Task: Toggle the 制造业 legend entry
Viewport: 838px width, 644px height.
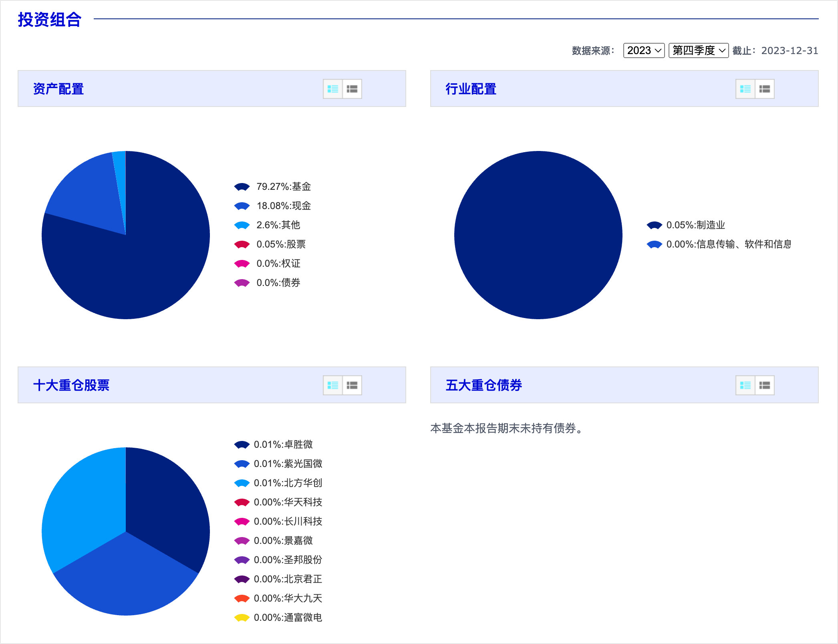Action: 695,225
